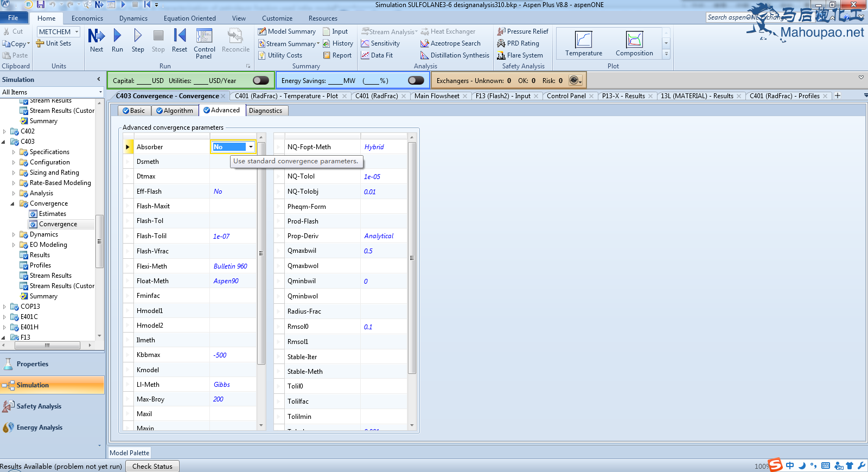868x472 pixels.
Task: Open Model Summary
Action: pos(287,31)
